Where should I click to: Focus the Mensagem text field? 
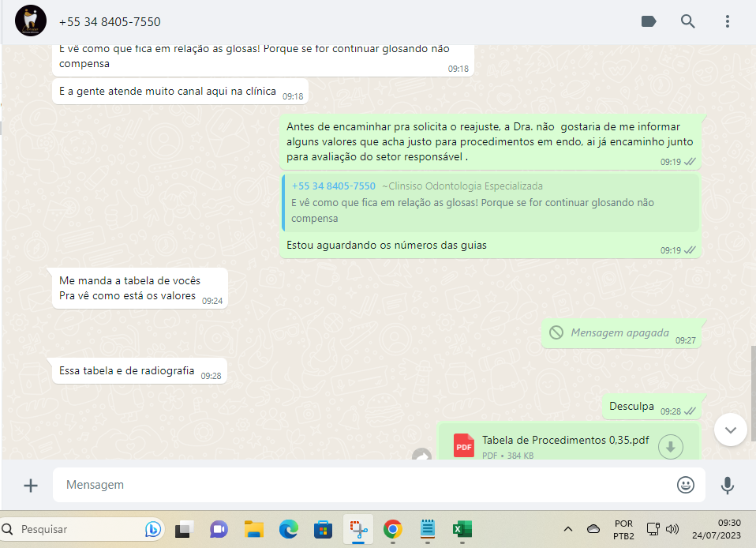[379, 485]
